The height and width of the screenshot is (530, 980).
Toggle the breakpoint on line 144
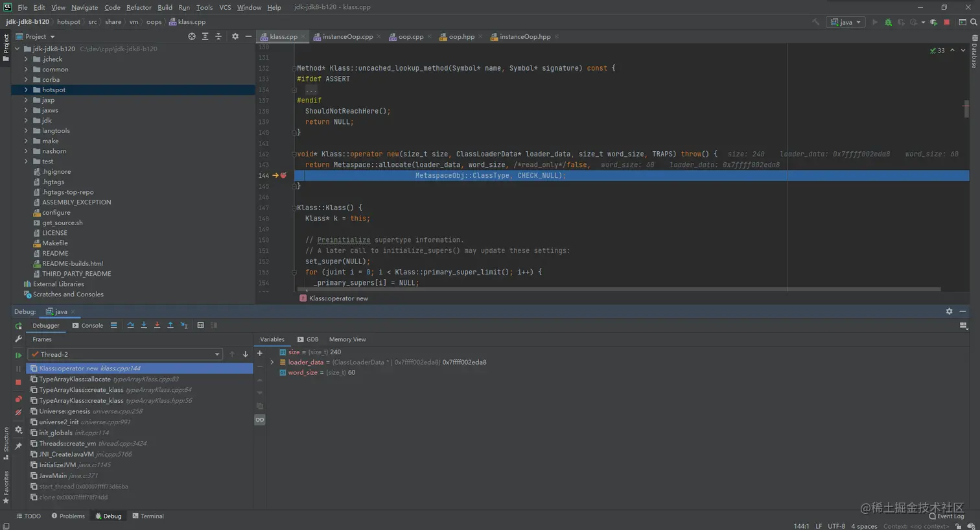pos(283,175)
